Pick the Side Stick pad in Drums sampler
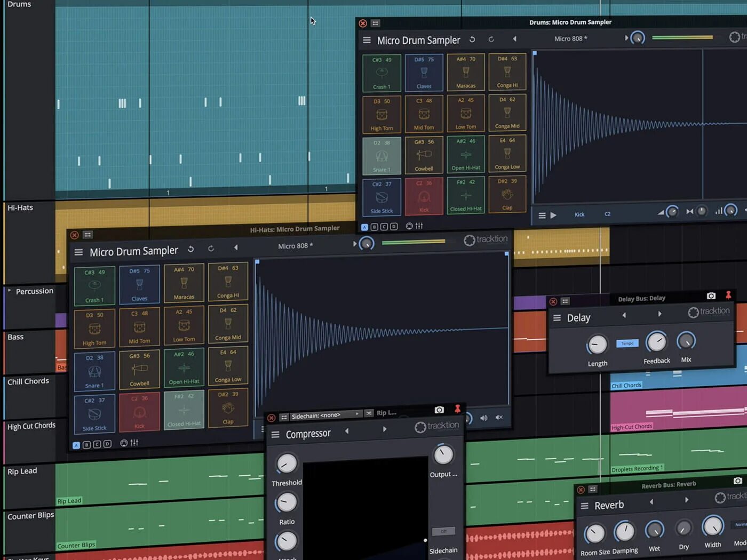Image resolution: width=747 pixels, height=560 pixels. click(382, 197)
